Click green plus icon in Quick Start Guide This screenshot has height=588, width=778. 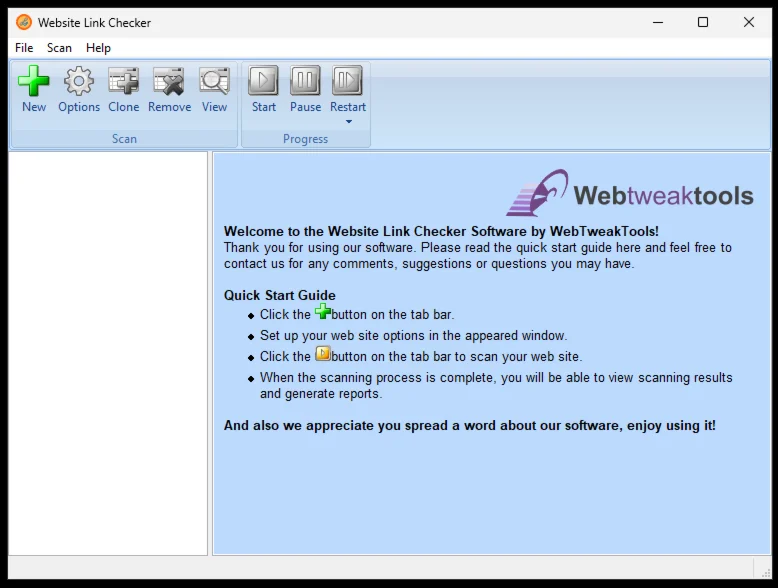pos(323,312)
